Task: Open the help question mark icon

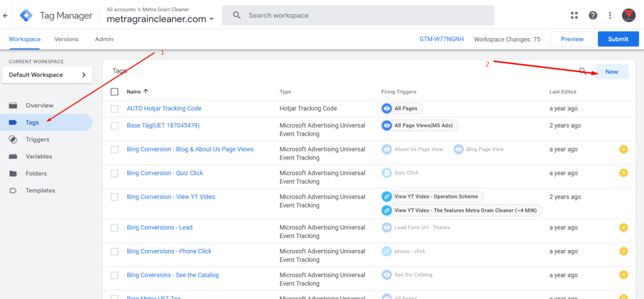Action: (592, 15)
